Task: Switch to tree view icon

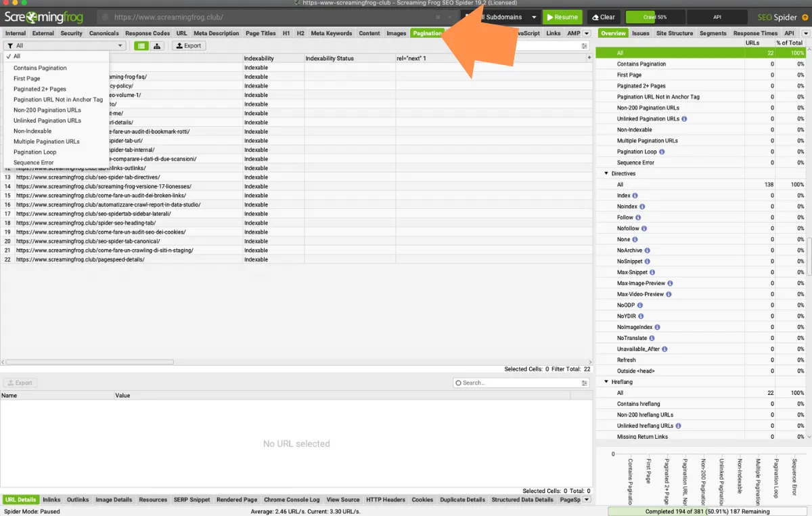Action: click(x=157, y=46)
